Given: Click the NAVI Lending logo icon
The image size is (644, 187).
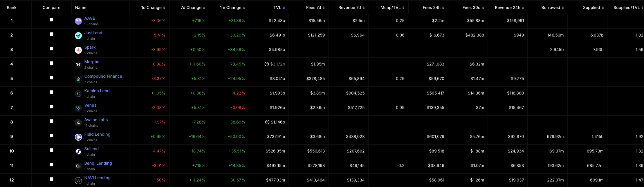Looking at the screenshot, I should 78,181.
